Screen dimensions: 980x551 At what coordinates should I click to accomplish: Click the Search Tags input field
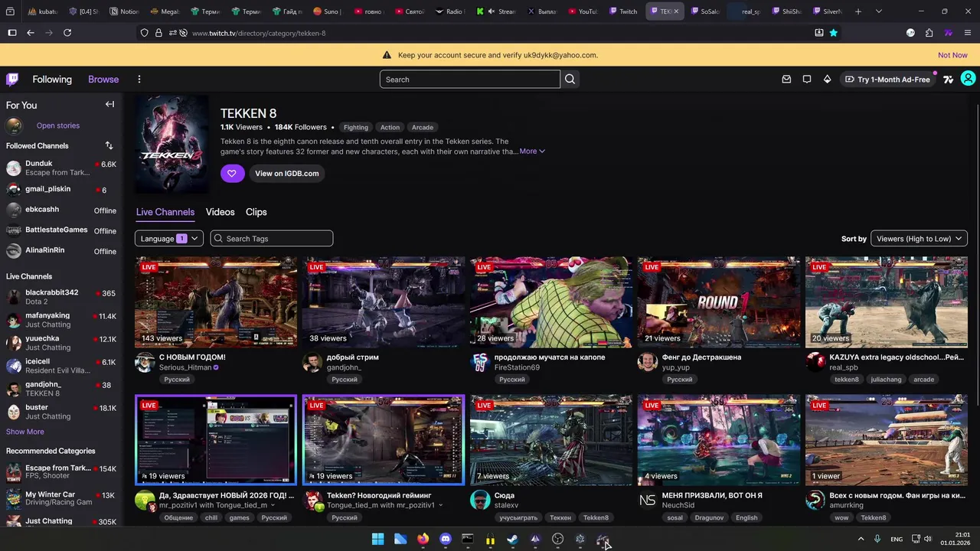point(272,239)
